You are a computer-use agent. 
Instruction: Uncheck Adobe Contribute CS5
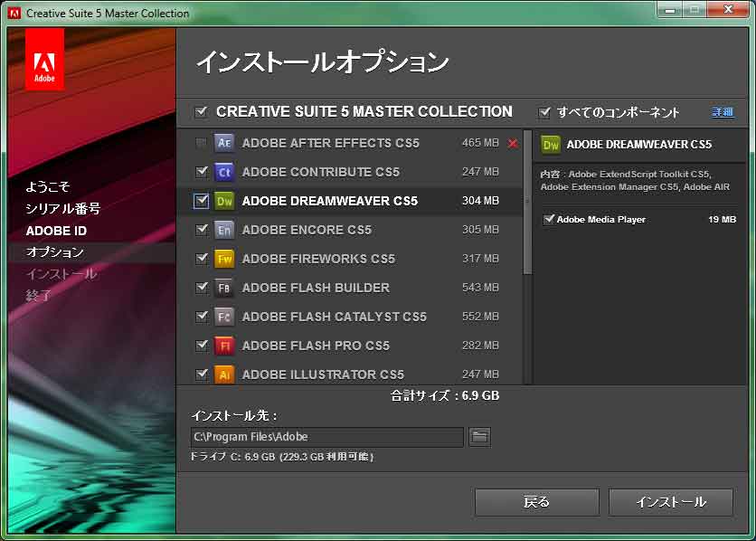[x=202, y=172]
